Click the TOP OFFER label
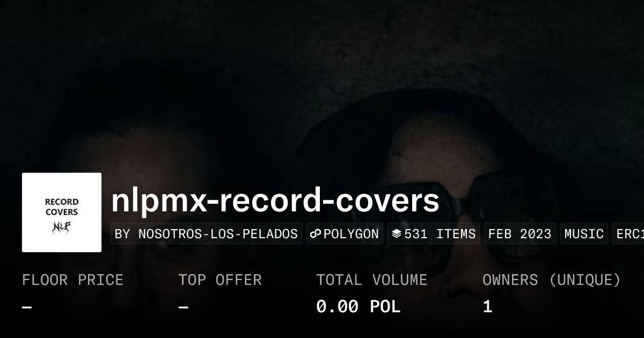Image resolution: width=644 pixels, height=338 pixels. pos(220,280)
